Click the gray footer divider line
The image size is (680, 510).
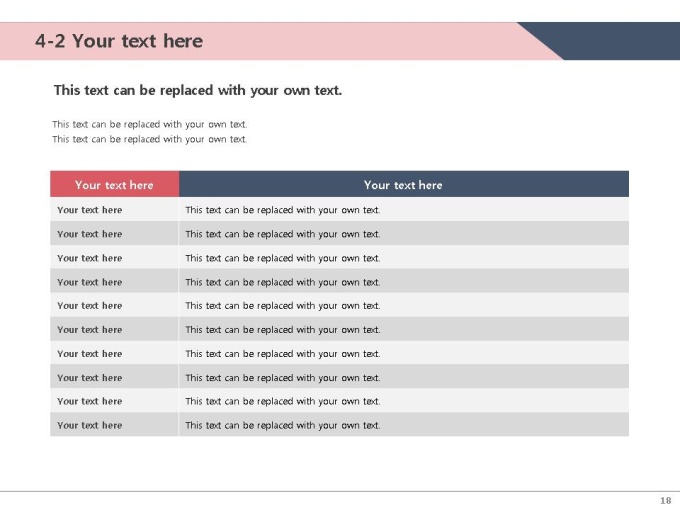(x=340, y=491)
